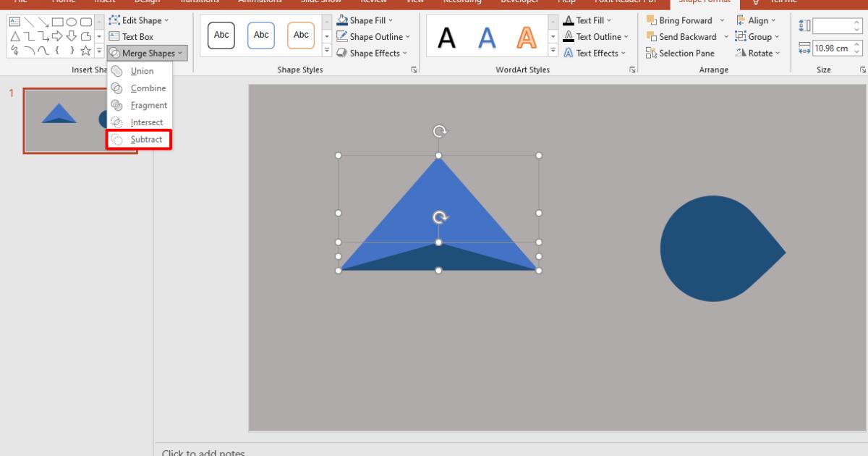
Task: Select the rectangle shape tool
Action: (x=57, y=22)
